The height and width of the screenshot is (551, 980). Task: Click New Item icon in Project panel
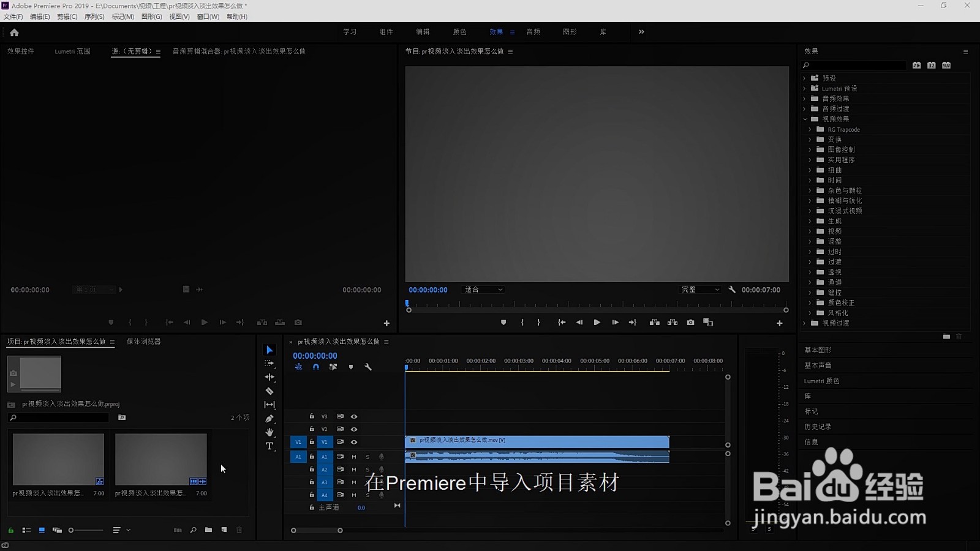[x=224, y=530]
